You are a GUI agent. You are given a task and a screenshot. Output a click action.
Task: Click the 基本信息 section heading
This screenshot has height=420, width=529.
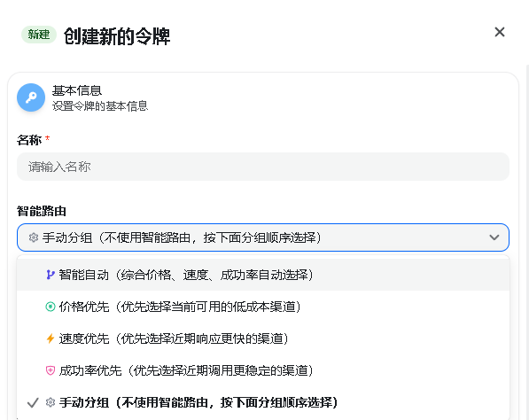[77, 90]
